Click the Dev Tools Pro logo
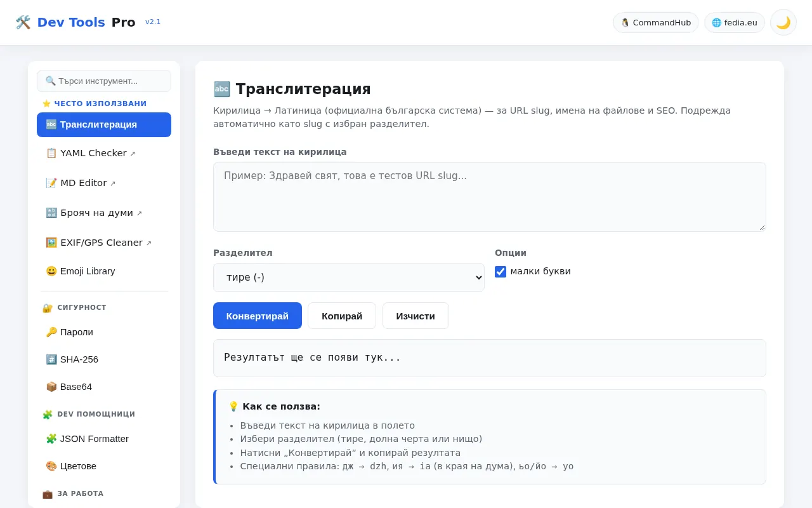The image size is (812, 508). click(75, 22)
